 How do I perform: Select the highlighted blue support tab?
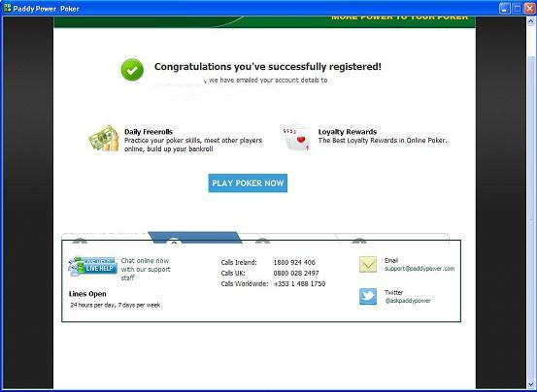195,237
